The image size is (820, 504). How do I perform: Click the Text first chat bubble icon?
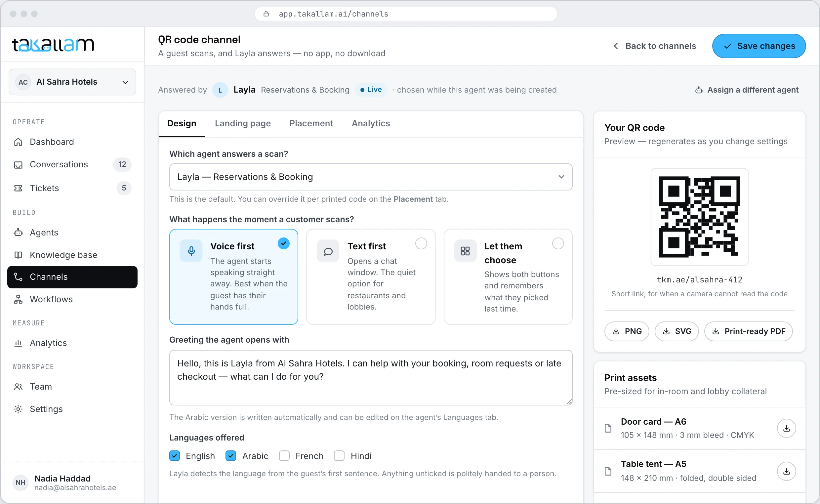tap(328, 251)
